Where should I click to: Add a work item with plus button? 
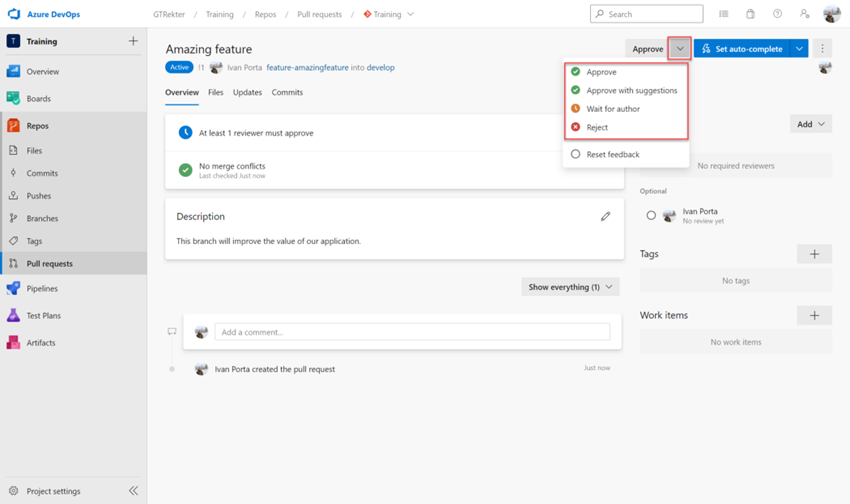pos(814,315)
